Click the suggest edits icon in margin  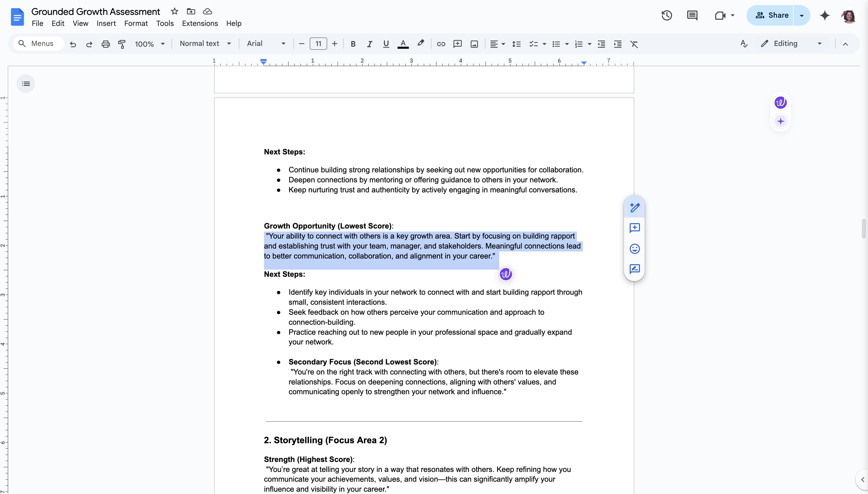click(x=634, y=269)
